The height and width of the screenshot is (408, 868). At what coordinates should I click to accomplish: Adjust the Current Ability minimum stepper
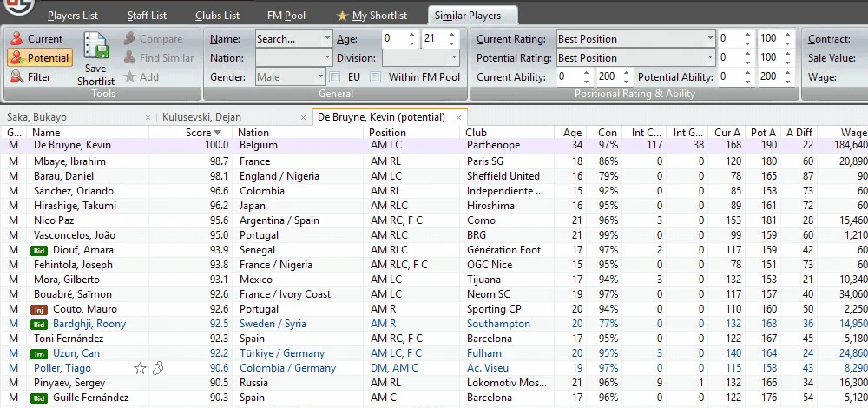(586, 77)
